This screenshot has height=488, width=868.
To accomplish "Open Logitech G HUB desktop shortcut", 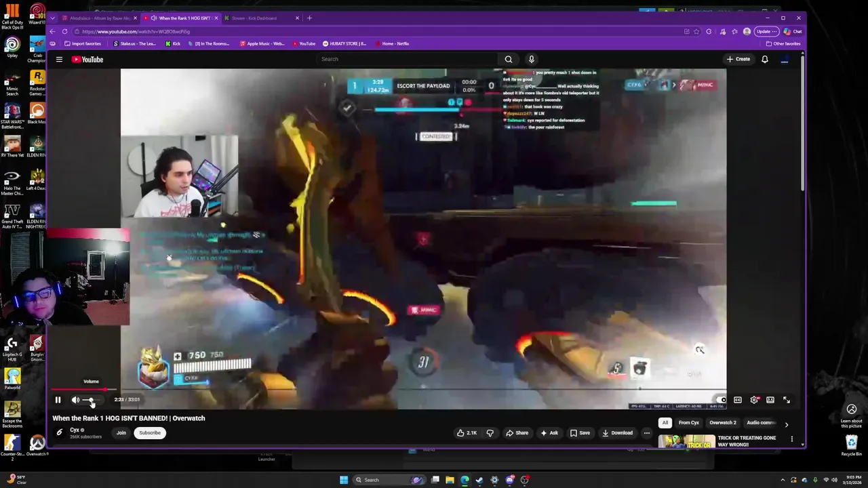I will click(x=12, y=348).
